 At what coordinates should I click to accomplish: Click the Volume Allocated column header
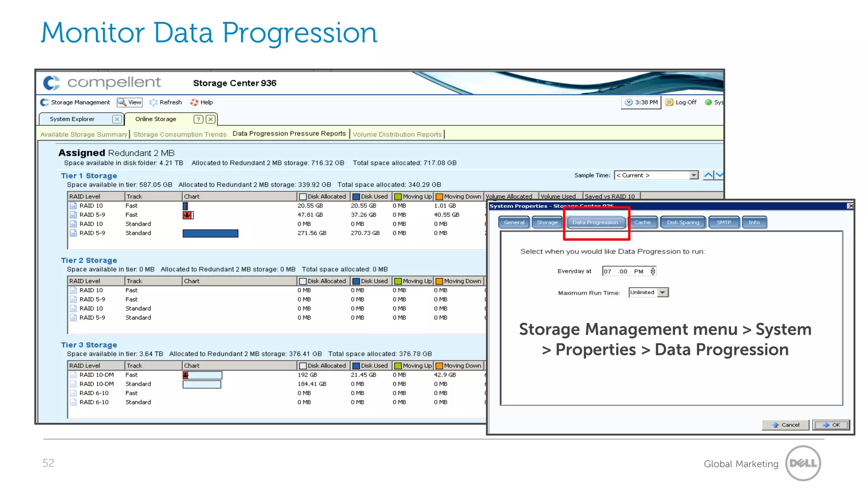tap(512, 197)
